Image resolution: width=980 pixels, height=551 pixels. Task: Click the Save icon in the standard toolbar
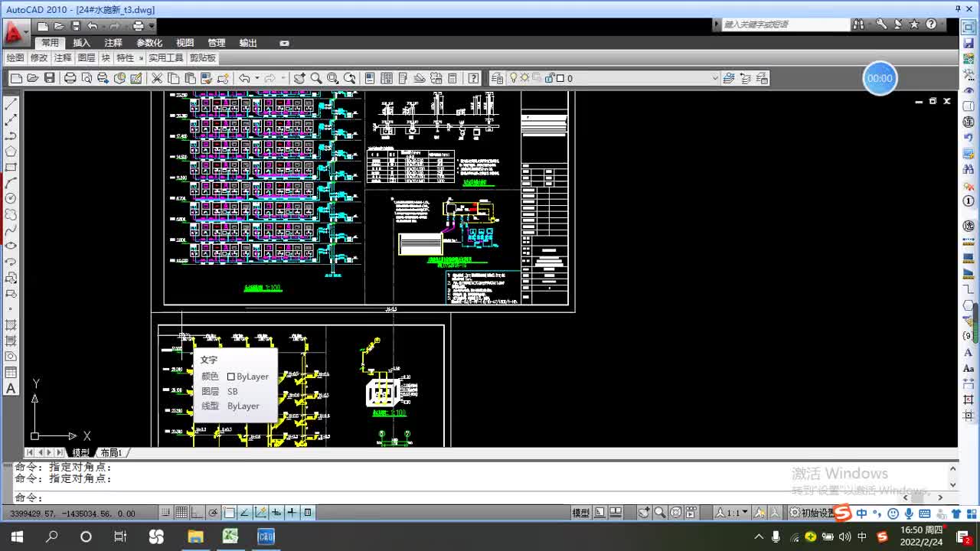(50, 78)
